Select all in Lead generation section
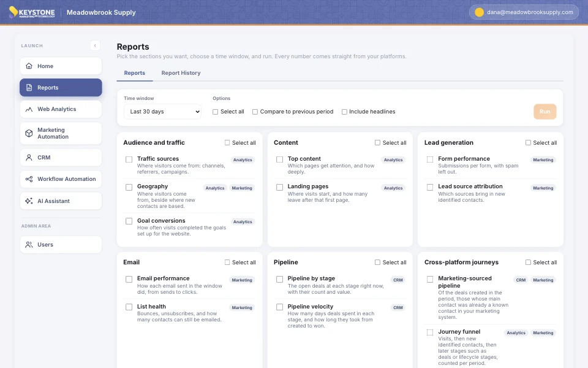 point(528,143)
